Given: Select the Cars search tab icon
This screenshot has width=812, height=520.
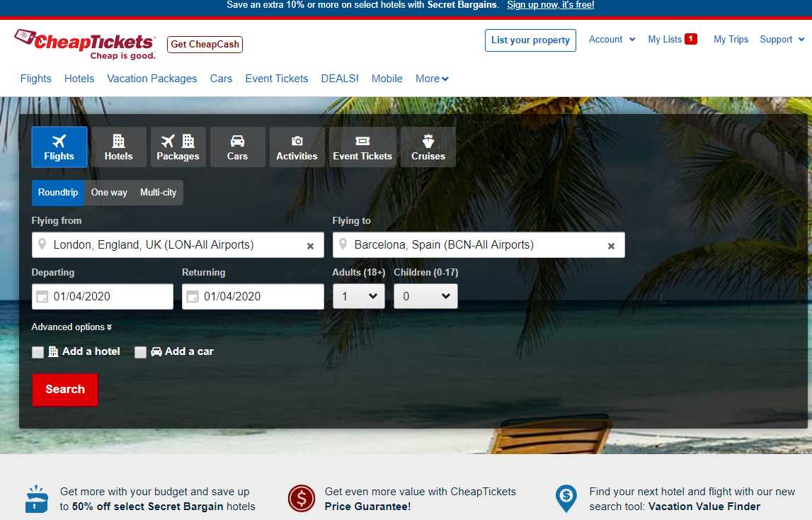Looking at the screenshot, I should coord(237,141).
